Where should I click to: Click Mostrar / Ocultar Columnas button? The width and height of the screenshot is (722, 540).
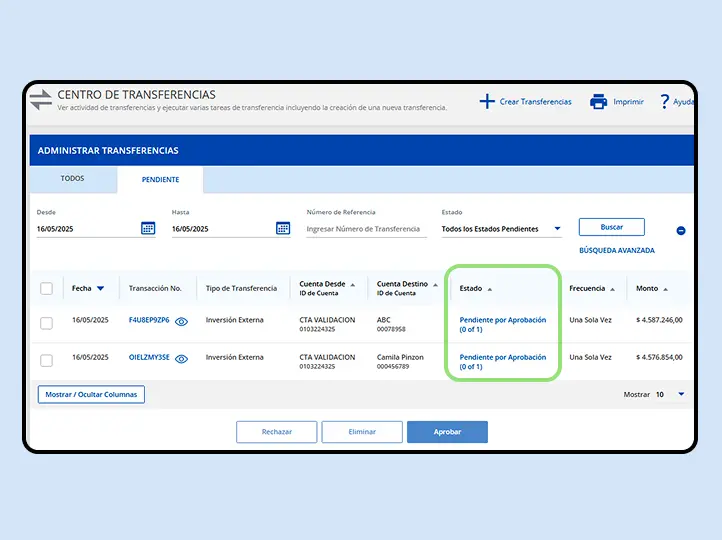[91, 395]
